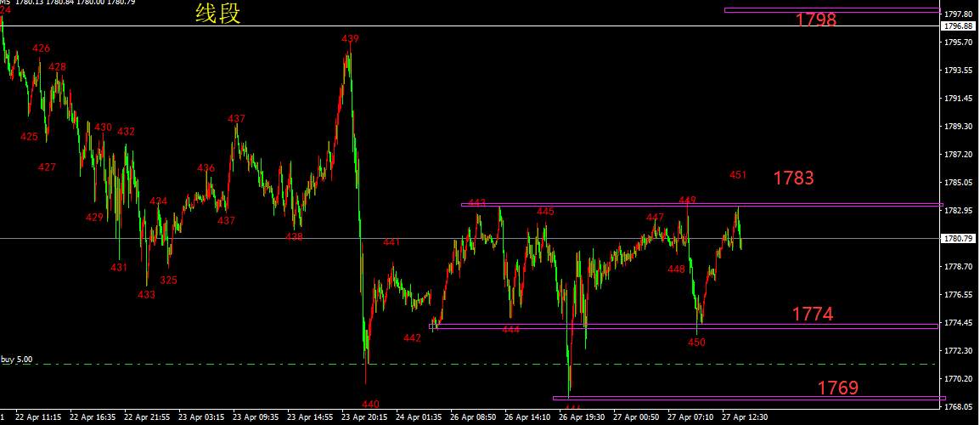Select the red 1769 price annotation

(x=838, y=388)
